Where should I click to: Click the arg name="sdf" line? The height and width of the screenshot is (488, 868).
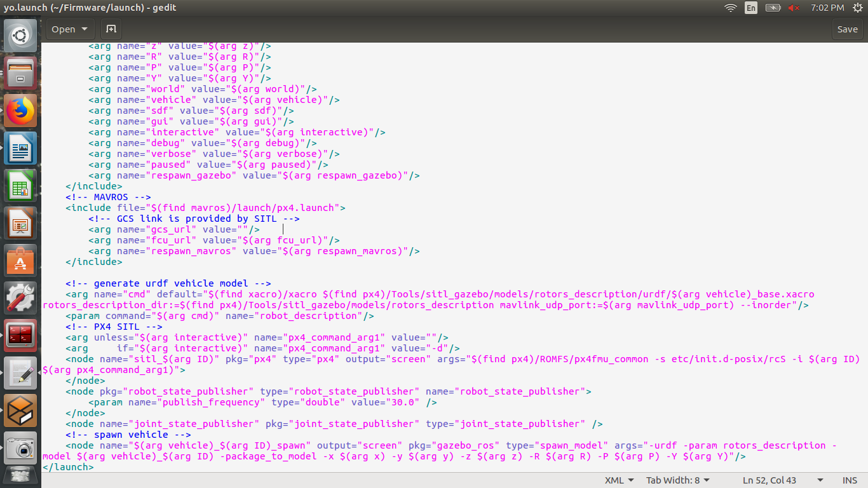(191, 111)
